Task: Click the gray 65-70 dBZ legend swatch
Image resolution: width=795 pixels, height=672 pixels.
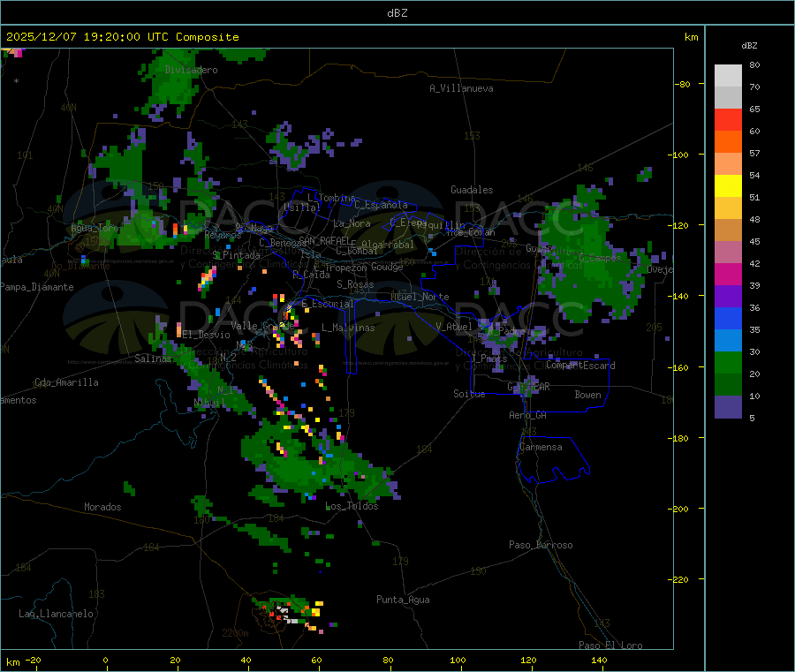Action: tap(728, 98)
